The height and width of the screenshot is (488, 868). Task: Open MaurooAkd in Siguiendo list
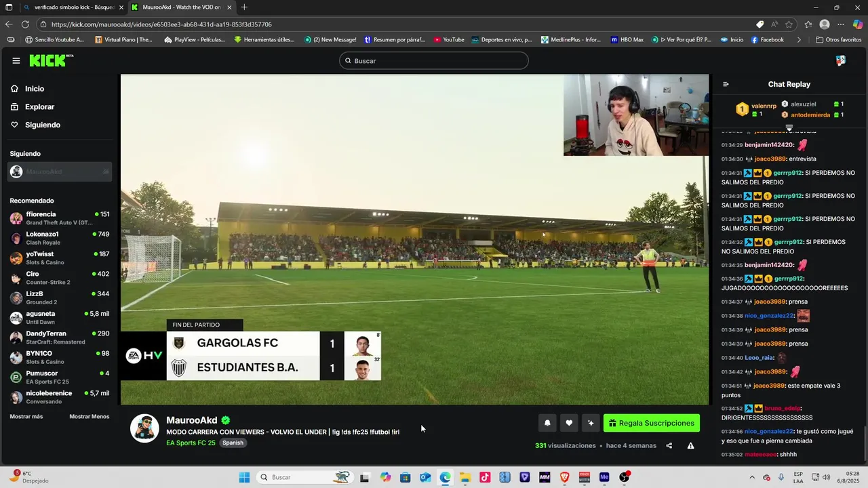[x=60, y=171]
